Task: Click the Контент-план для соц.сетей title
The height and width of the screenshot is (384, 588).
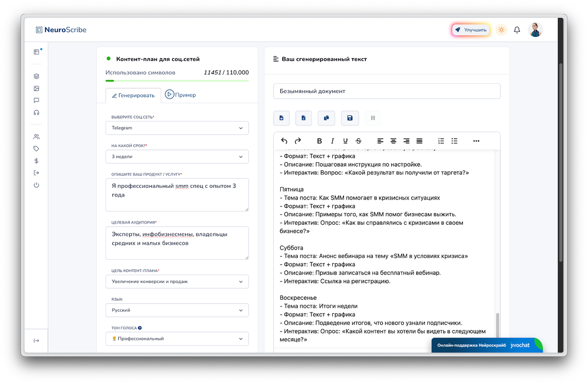Action: [158, 59]
